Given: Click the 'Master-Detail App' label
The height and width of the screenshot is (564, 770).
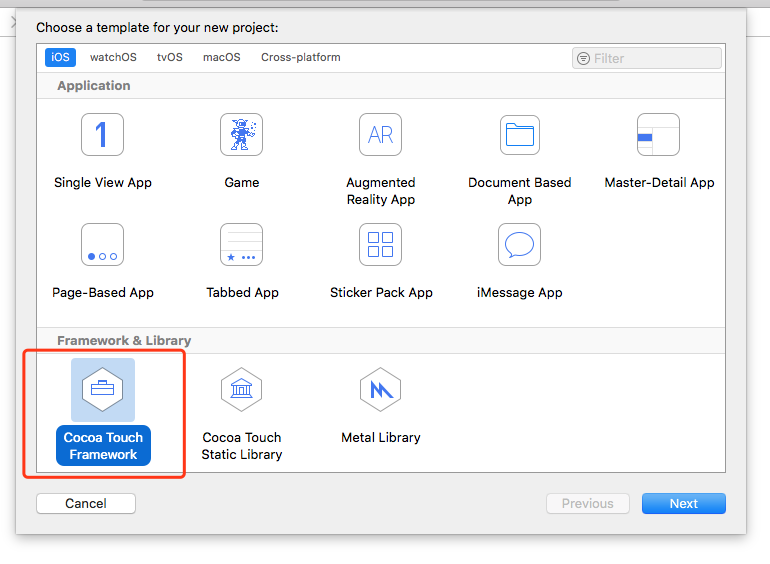Looking at the screenshot, I should [x=659, y=183].
